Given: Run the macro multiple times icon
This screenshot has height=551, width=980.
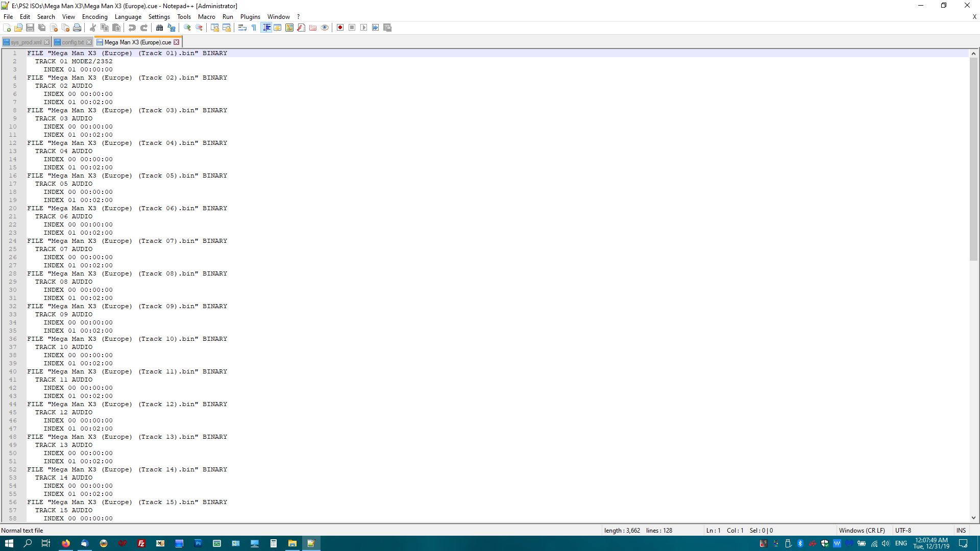Looking at the screenshot, I should (x=376, y=28).
